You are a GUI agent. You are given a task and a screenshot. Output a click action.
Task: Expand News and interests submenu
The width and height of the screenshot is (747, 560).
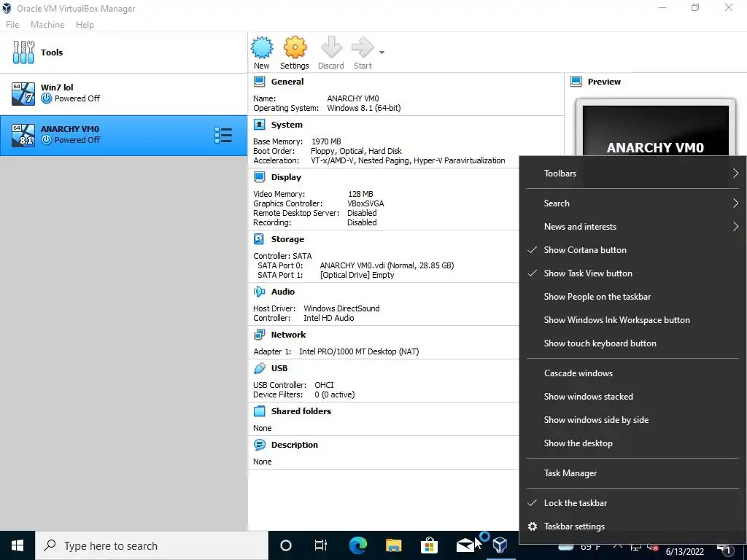coord(632,227)
